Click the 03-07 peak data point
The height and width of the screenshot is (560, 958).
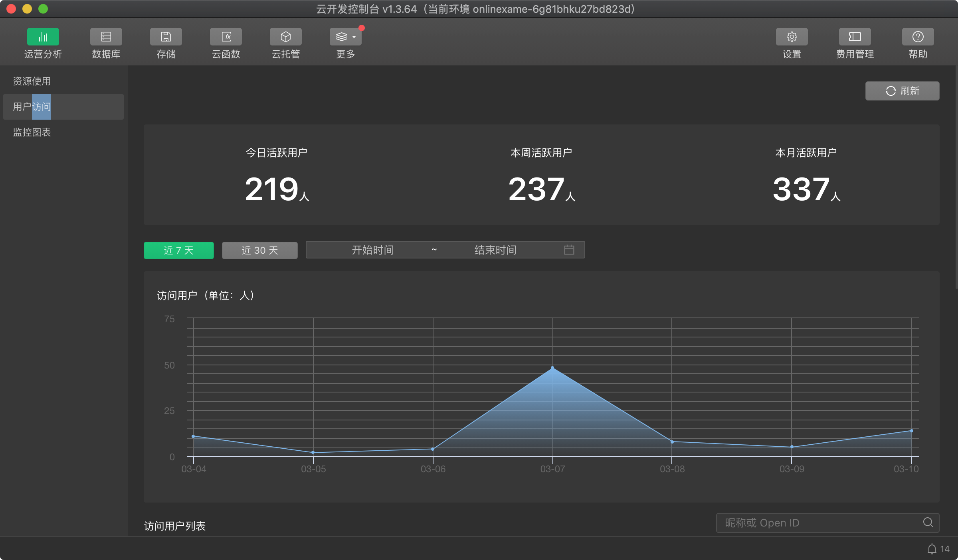(552, 368)
